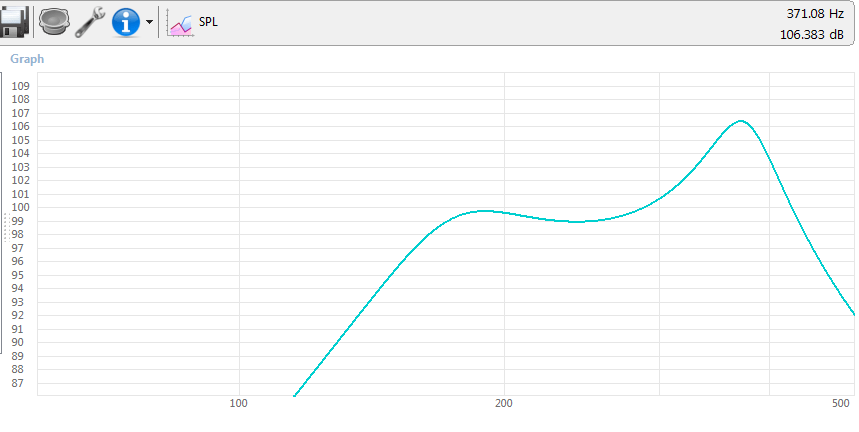This screenshot has width=859, height=432.
Task: Click the SPL graph chart icon
Action: tap(180, 24)
